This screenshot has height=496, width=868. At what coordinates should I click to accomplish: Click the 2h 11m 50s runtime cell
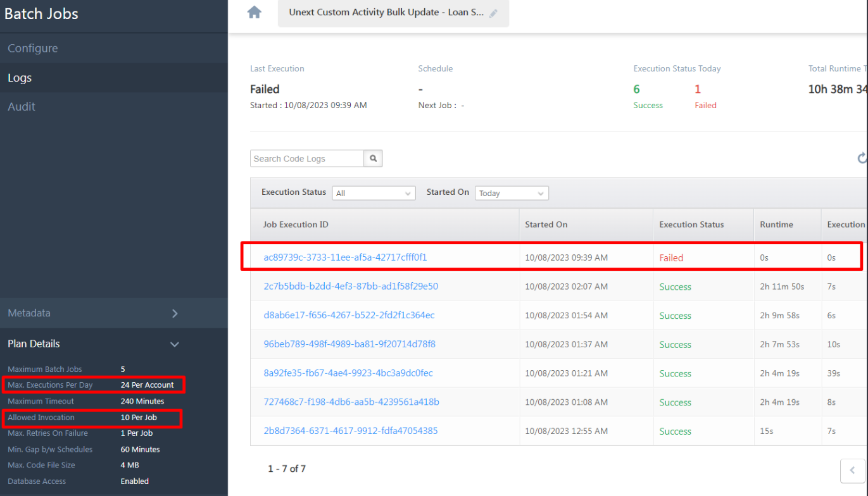tap(782, 287)
